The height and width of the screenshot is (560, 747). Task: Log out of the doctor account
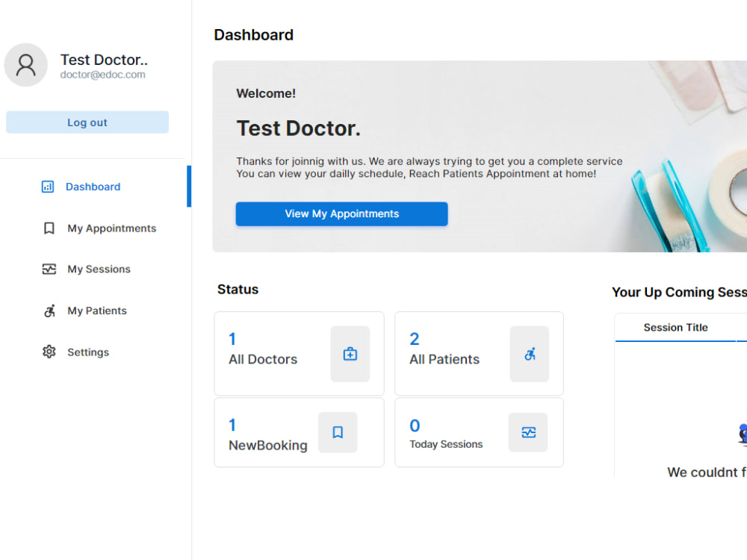point(87,122)
